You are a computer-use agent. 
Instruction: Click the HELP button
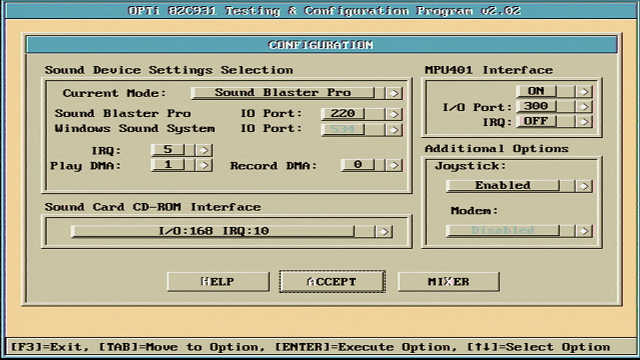(x=218, y=282)
